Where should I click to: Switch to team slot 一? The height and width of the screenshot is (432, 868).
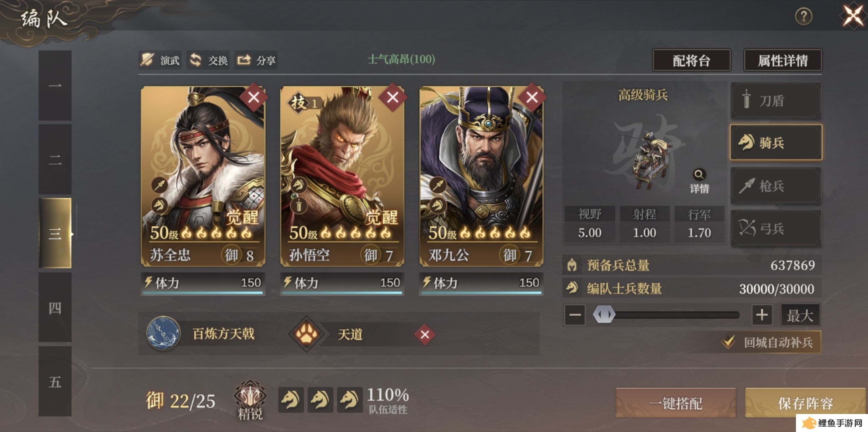point(55,86)
